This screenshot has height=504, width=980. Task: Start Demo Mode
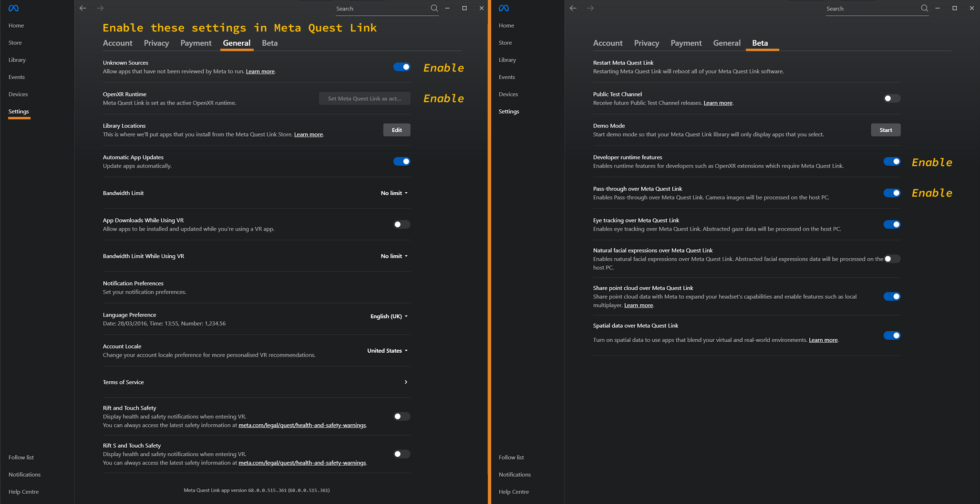(x=886, y=130)
